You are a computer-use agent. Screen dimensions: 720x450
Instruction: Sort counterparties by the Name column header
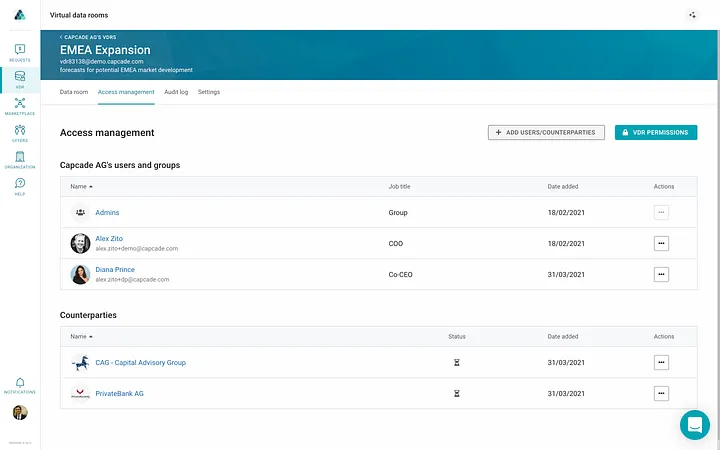[81, 337]
